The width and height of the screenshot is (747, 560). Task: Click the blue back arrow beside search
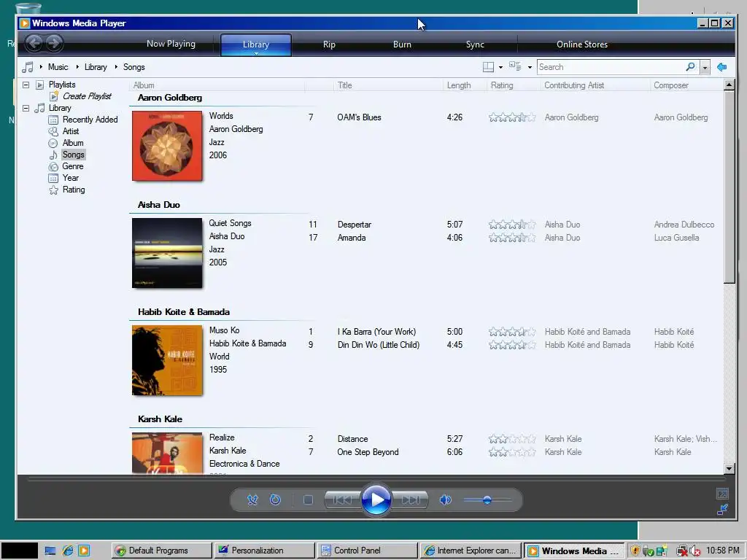point(722,67)
